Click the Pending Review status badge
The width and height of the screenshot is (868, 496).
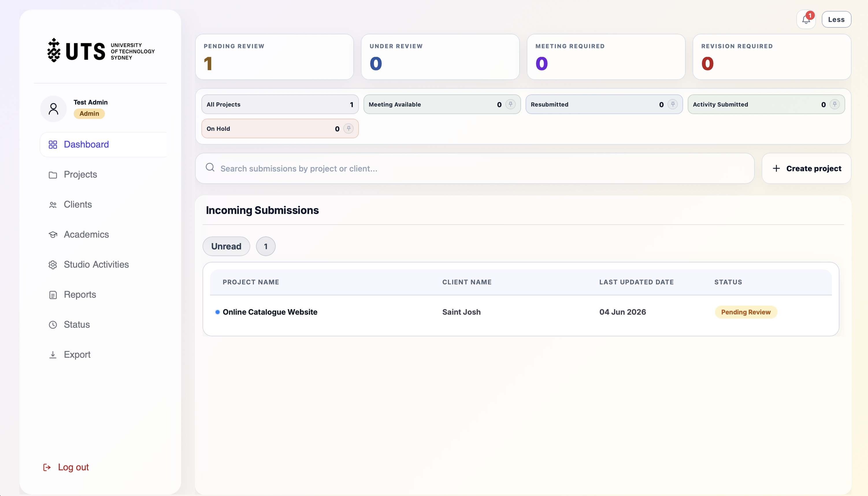click(745, 312)
